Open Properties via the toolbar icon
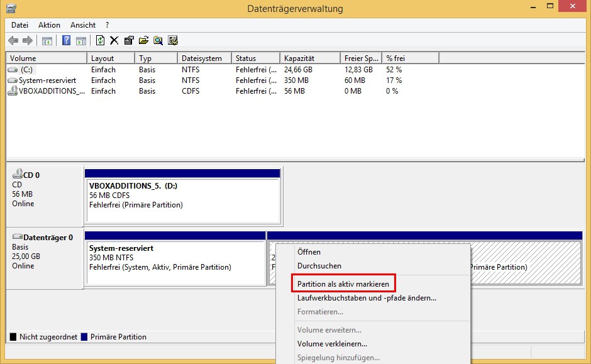Screen dimensions: 591x364 [129, 41]
